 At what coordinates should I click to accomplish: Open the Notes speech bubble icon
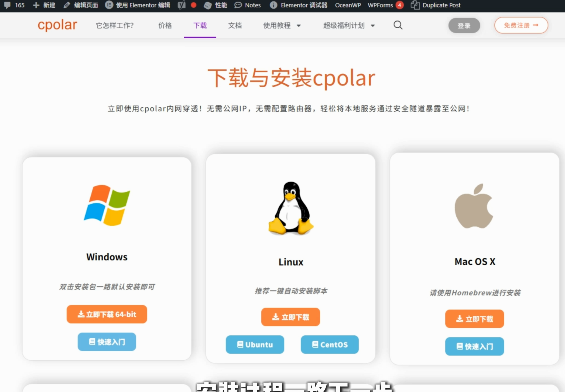pos(238,5)
